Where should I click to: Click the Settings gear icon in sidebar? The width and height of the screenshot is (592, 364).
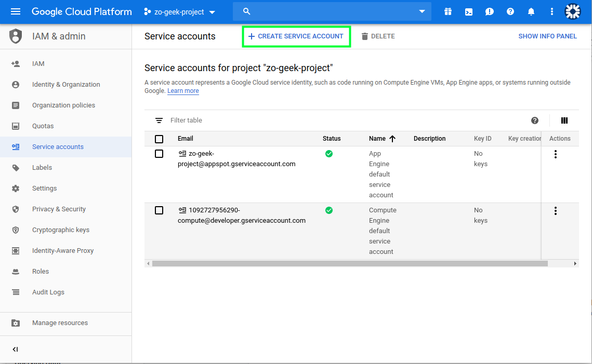16,188
